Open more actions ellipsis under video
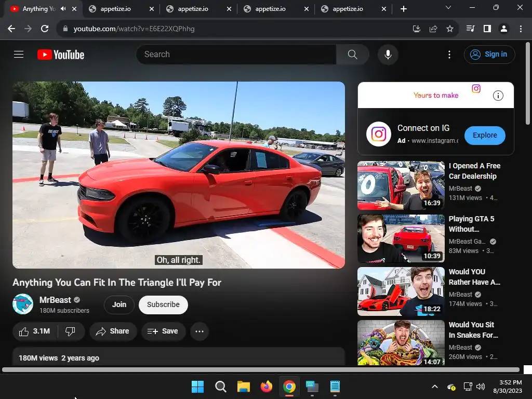 (x=199, y=331)
